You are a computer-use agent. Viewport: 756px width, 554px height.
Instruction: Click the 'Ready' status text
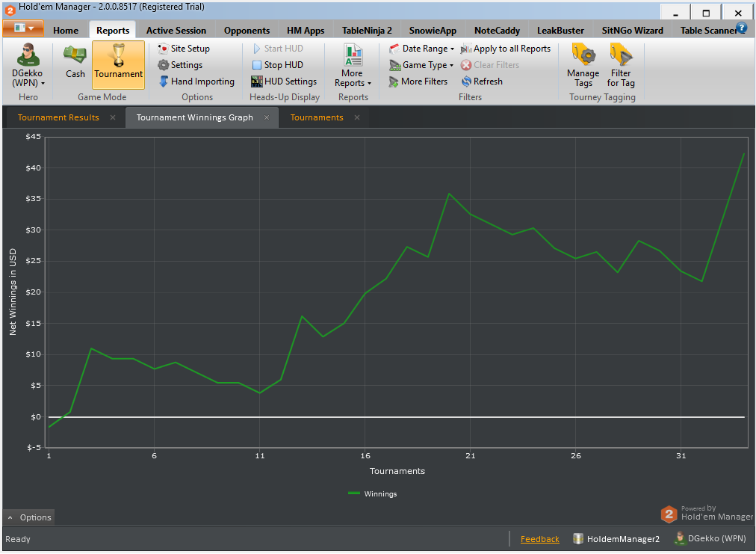pos(18,539)
